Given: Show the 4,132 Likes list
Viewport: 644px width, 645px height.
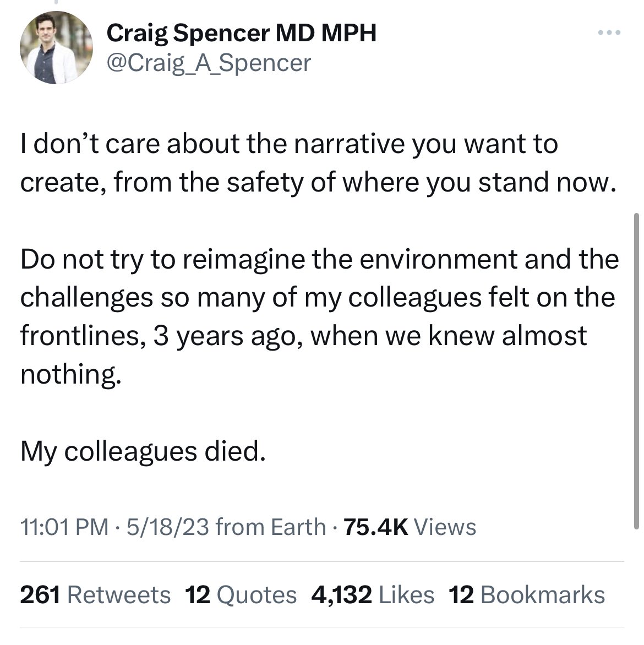Looking at the screenshot, I should [x=372, y=595].
